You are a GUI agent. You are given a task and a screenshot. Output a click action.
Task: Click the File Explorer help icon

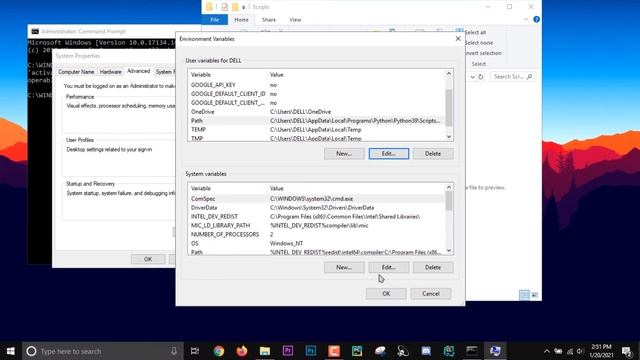(x=536, y=19)
